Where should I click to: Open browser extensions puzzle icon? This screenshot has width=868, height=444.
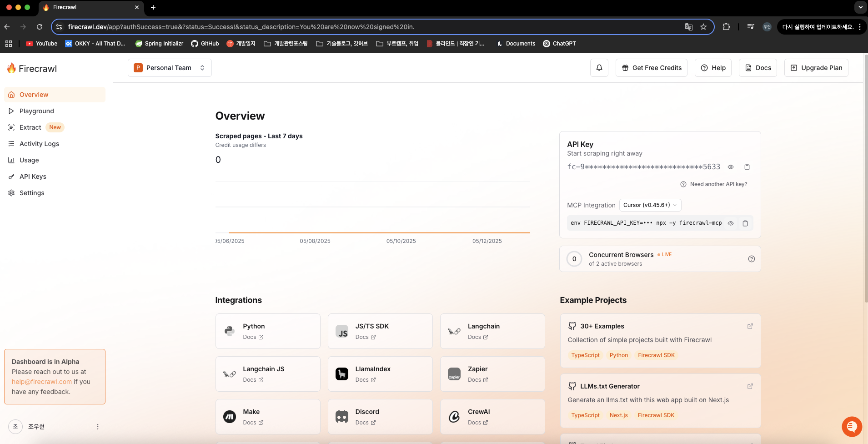(x=726, y=27)
